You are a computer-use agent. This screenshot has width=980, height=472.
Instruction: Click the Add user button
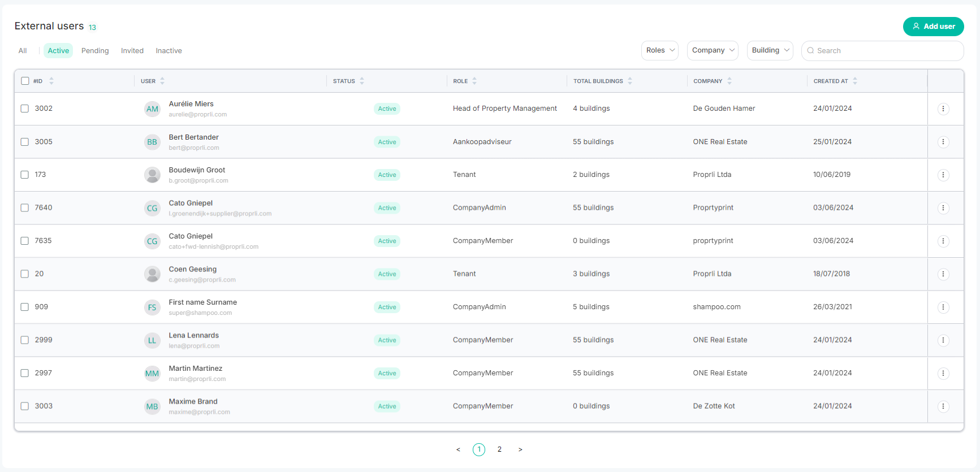point(933,27)
